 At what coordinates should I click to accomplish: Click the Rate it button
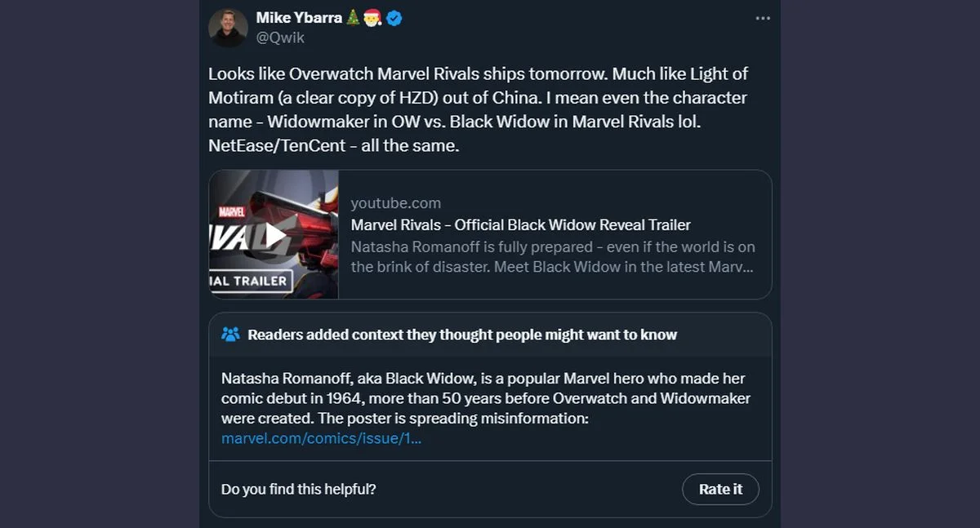point(720,489)
